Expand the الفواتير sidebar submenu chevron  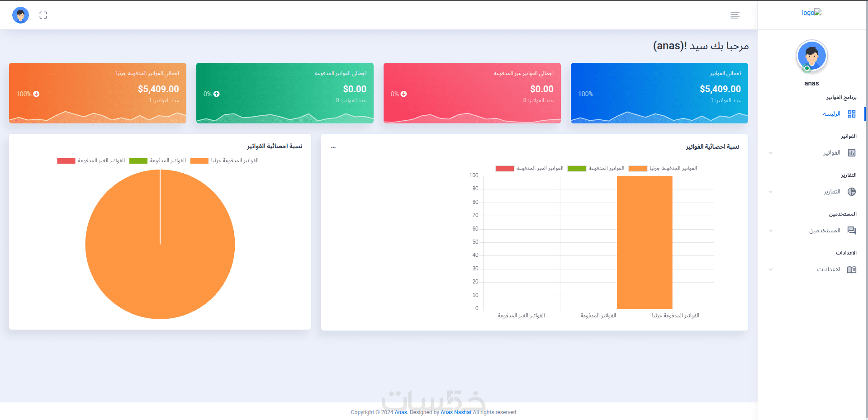tap(771, 153)
